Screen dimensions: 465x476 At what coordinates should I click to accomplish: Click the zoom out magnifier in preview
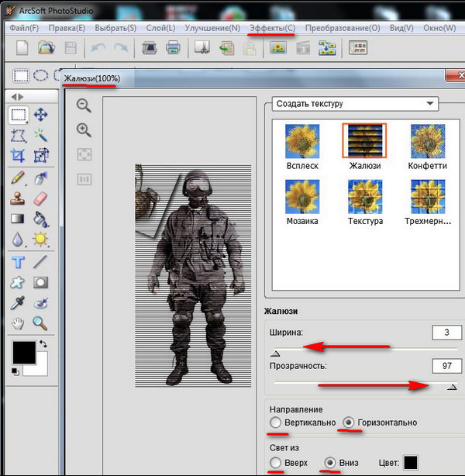[84, 105]
